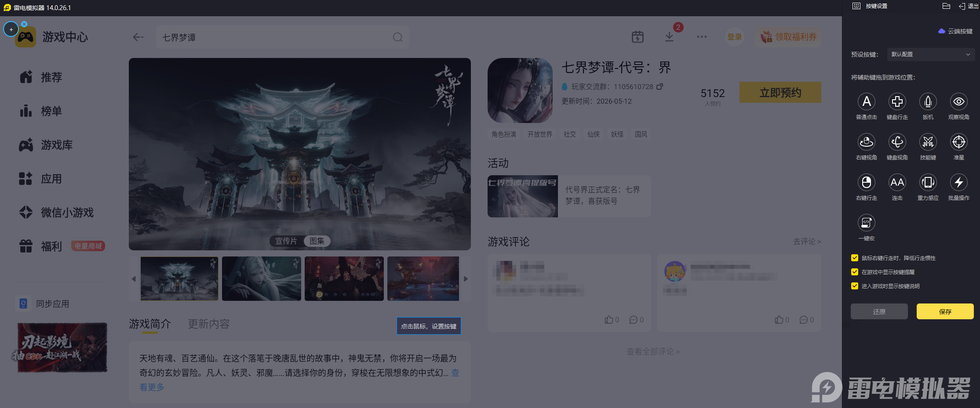Screen dimensions: 980x408
Task: Select the white-haired woman screenshot thumbnail
Action: pos(262,278)
